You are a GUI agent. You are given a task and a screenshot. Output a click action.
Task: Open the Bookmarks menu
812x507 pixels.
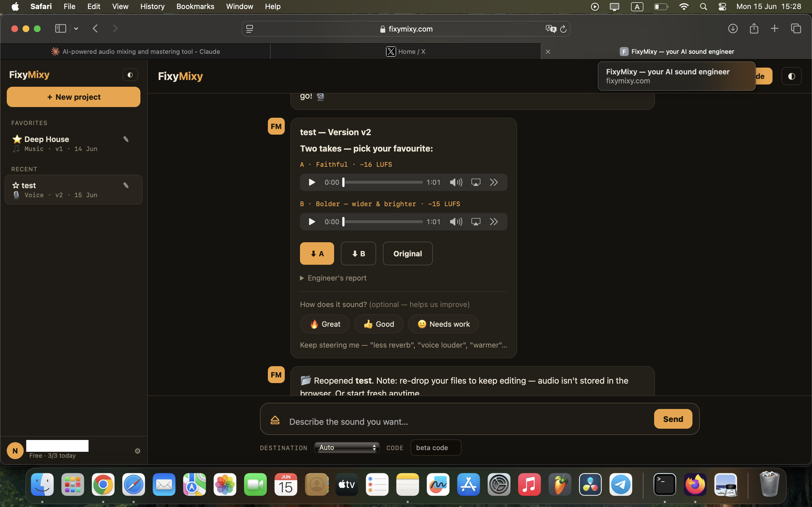coord(195,6)
